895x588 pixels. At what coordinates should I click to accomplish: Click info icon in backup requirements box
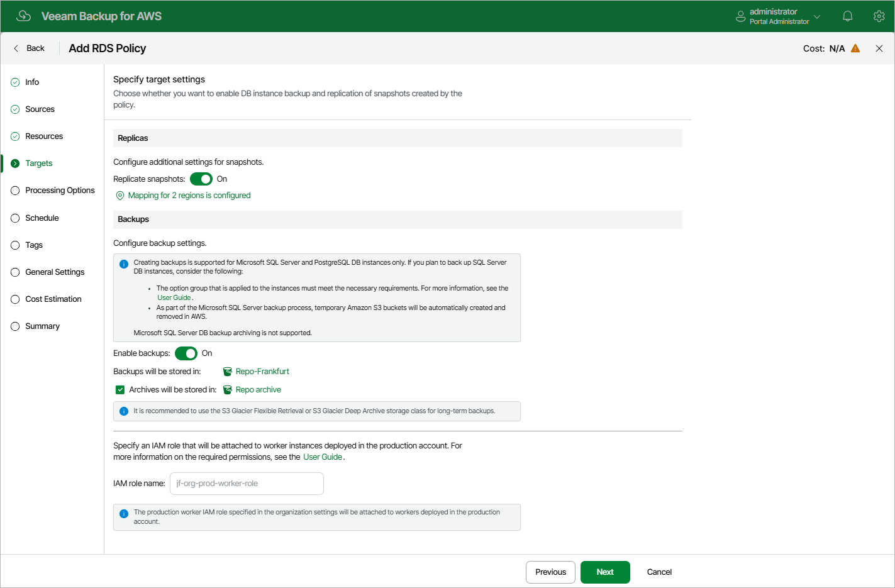click(124, 264)
